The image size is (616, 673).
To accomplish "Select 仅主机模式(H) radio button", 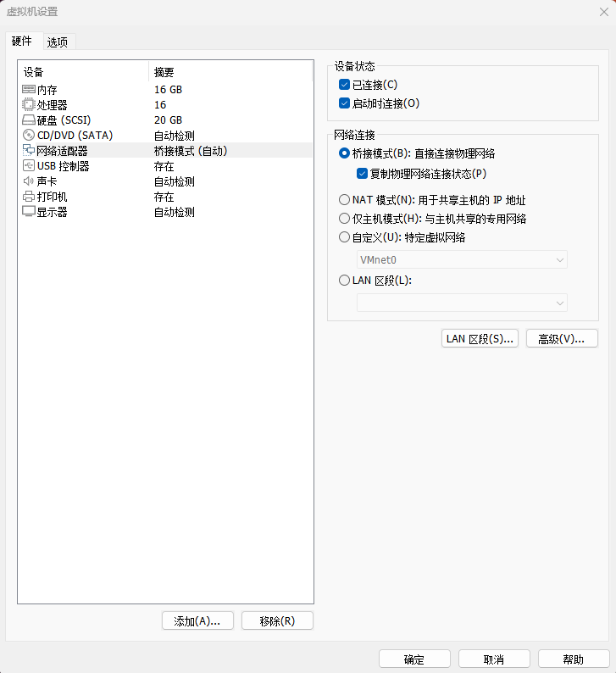I will click(344, 219).
